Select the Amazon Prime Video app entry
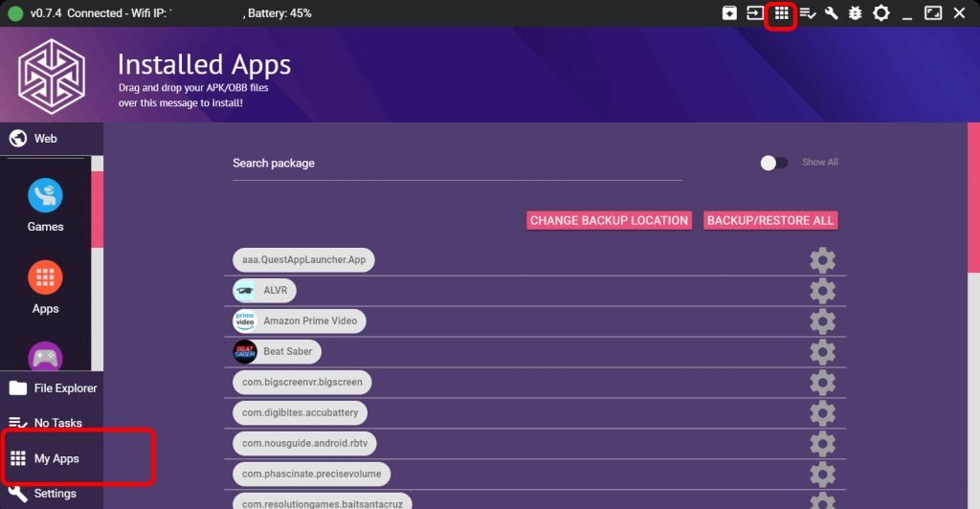 tap(299, 321)
